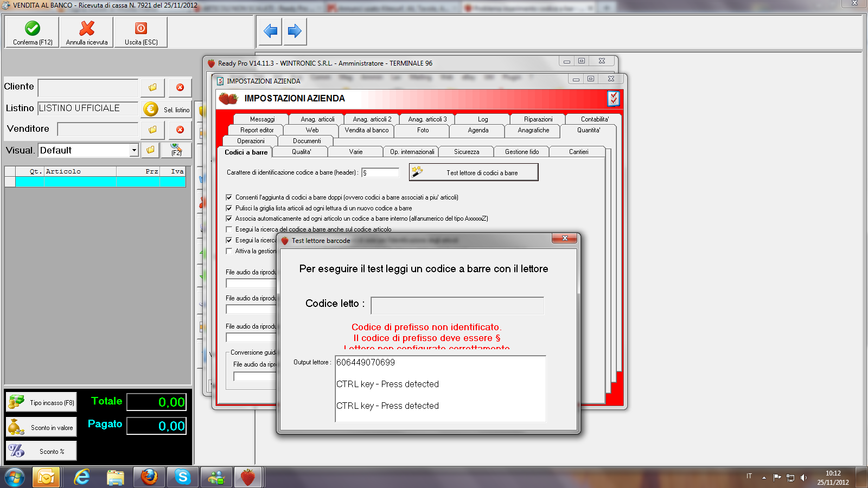Screen dimensions: 868x488
Task: Launch Firefox from the taskbar
Action: (x=149, y=477)
